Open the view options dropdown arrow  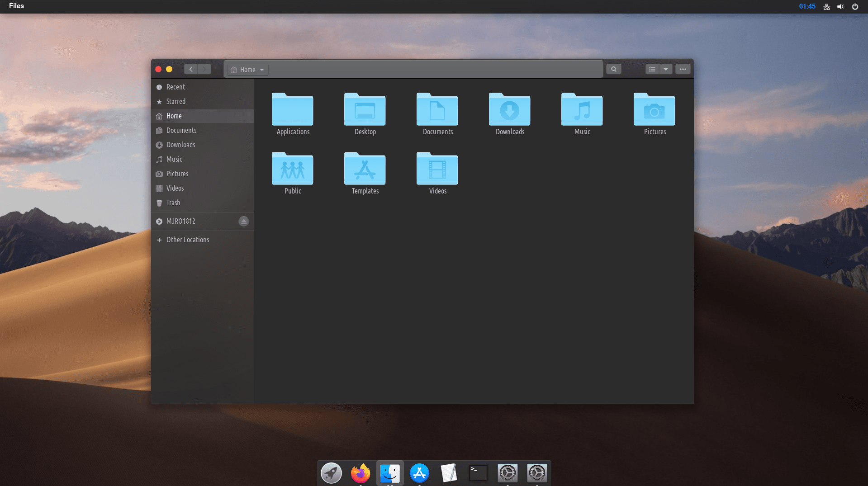[665, 69]
